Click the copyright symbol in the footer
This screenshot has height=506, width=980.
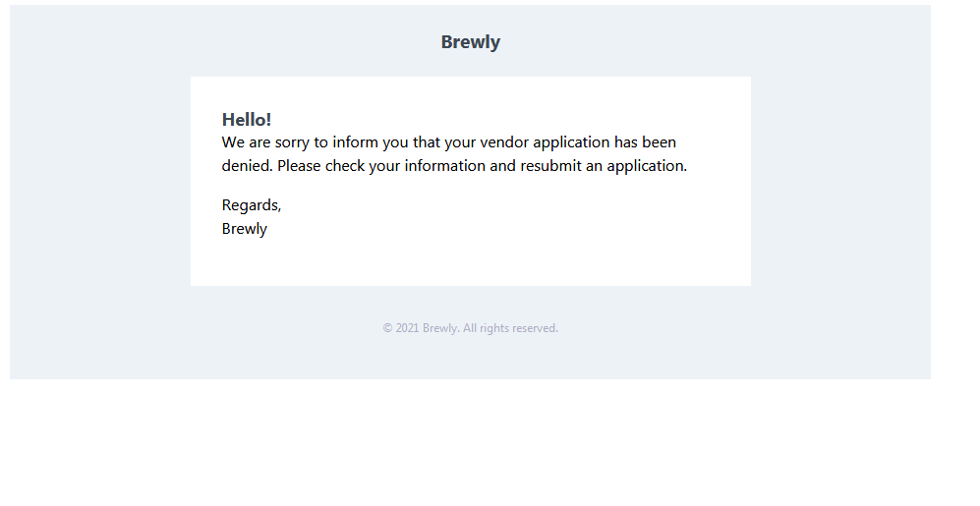[x=388, y=328]
